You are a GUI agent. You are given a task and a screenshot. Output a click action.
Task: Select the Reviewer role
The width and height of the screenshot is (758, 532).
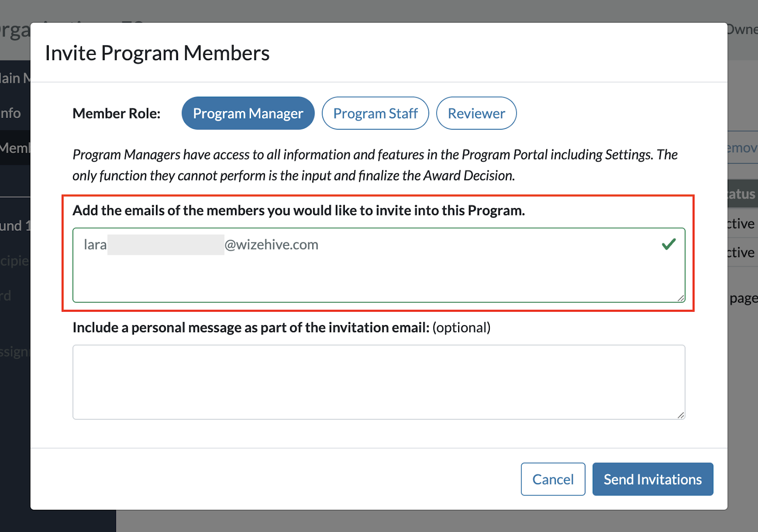point(476,113)
